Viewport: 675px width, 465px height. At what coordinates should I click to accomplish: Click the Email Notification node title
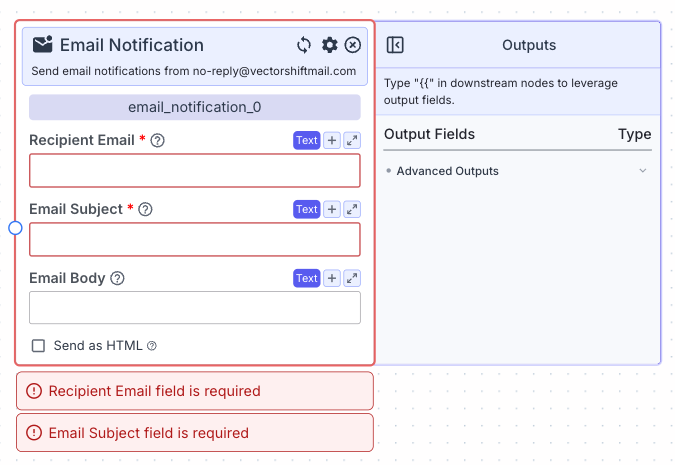pos(131,45)
